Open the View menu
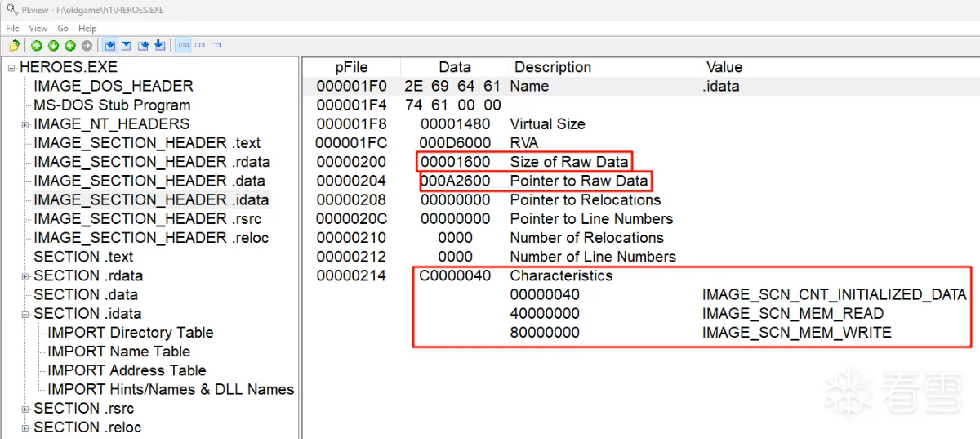 (x=38, y=28)
